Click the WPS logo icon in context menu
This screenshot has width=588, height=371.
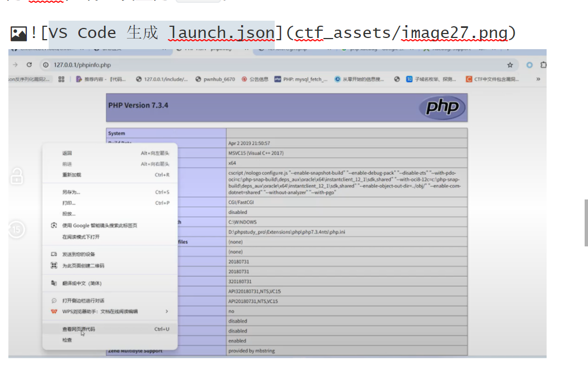pyautogui.click(x=54, y=311)
